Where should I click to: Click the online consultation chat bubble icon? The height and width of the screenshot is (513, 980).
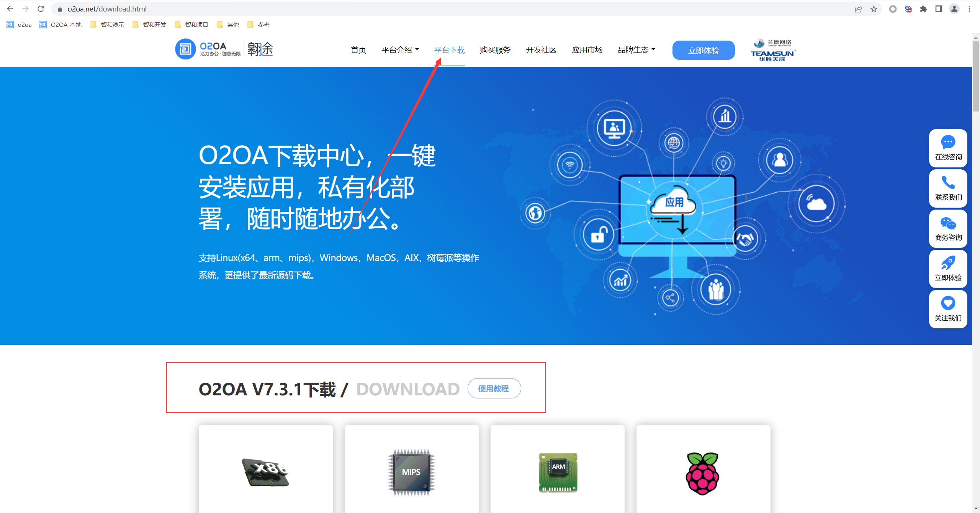click(x=948, y=143)
